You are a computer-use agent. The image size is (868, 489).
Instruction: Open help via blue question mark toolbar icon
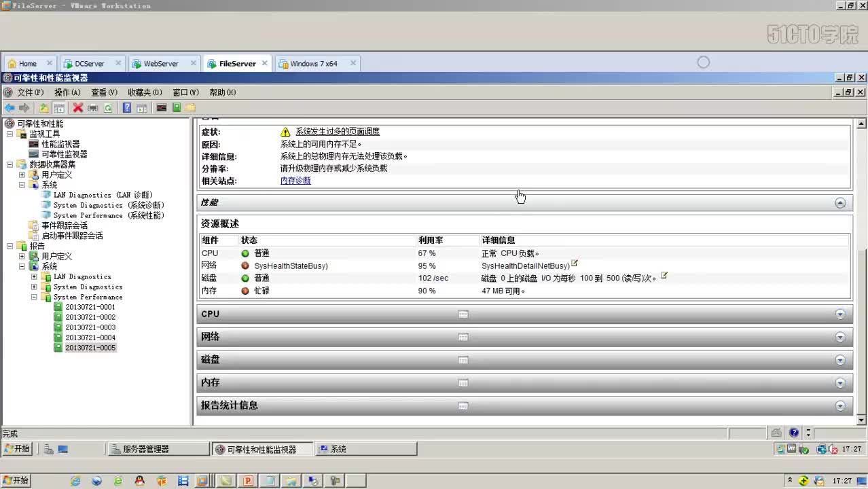point(127,108)
